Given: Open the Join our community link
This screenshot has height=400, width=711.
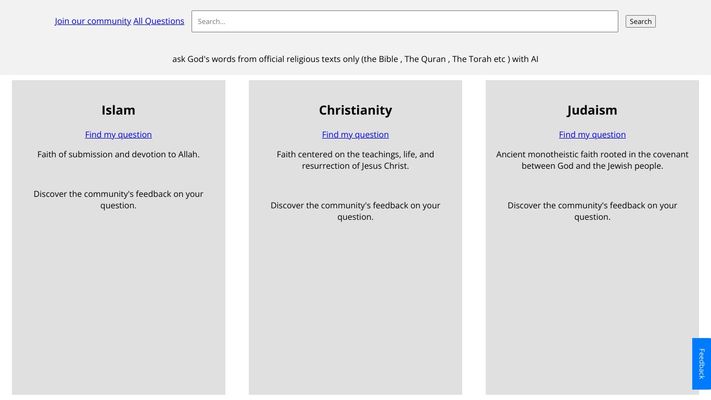Looking at the screenshot, I should pyautogui.click(x=93, y=21).
